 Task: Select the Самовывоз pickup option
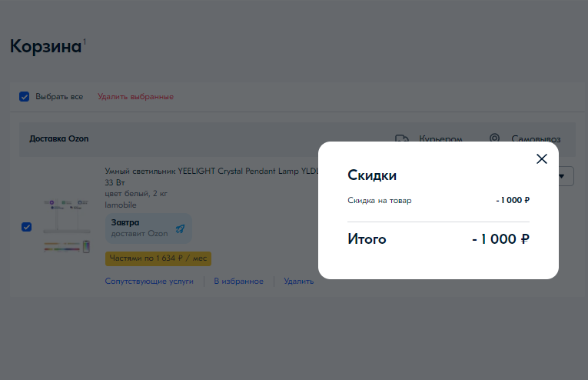click(536, 139)
